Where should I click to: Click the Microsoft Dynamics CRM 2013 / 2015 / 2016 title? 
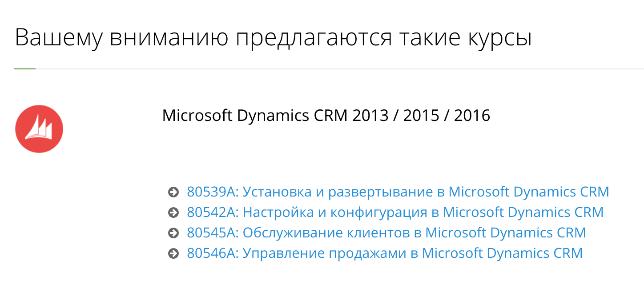(x=326, y=116)
